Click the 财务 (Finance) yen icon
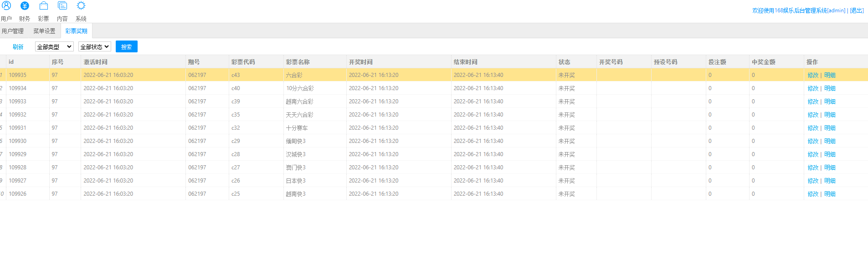Viewport: 868px width, 254px height. pos(25,6)
